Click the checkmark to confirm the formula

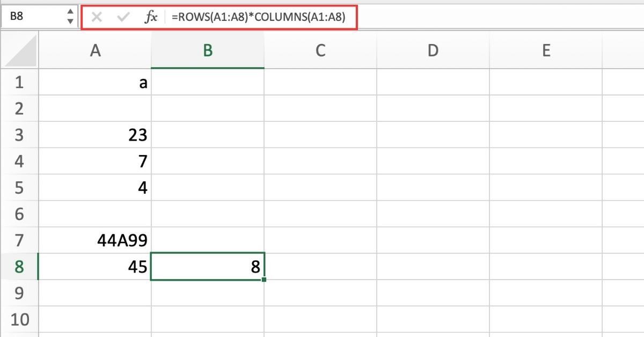[x=122, y=17]
